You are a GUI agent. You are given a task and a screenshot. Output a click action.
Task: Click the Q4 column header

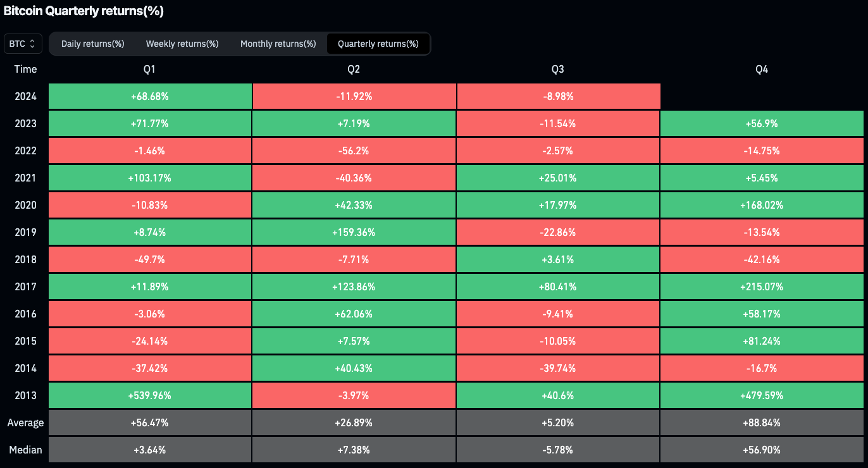click(762, 70)
